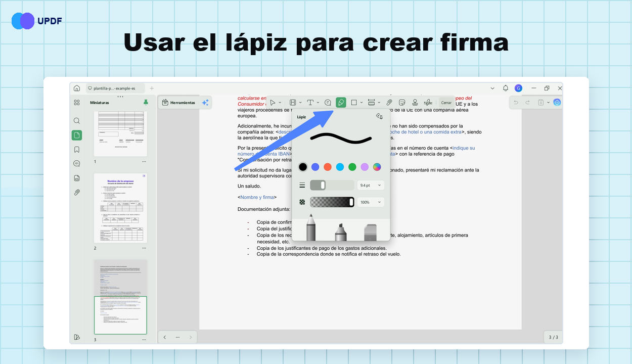The image size is (632, 364).
Task: Open the user account avatar G
Action: (518, 88)
